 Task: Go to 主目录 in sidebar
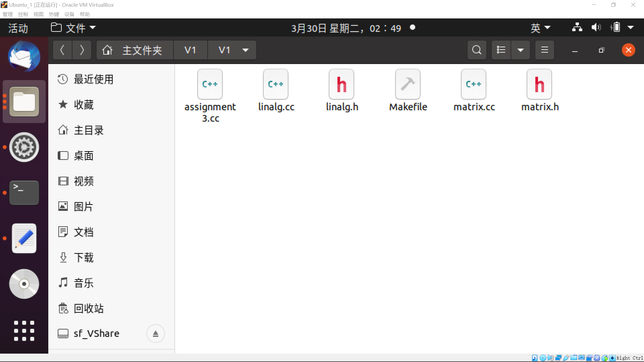[111, 130]
